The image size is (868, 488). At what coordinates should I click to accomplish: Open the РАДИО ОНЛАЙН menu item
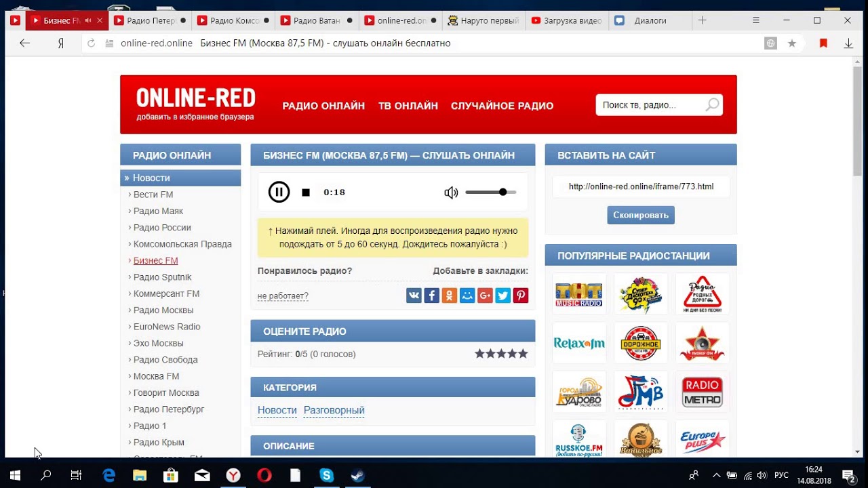coord(323,106)
